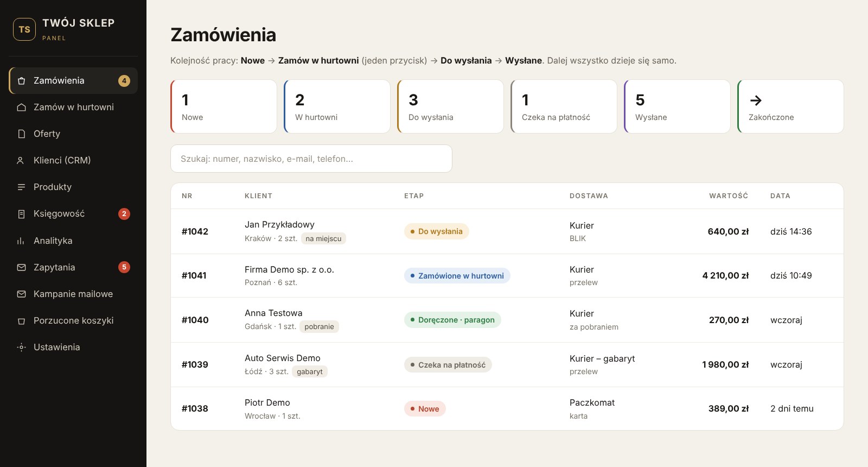Open Zamów w hurtowni menu item
The width and height of the screenshot is (868, 467).
pyautogui.click(x=73, y=108)
